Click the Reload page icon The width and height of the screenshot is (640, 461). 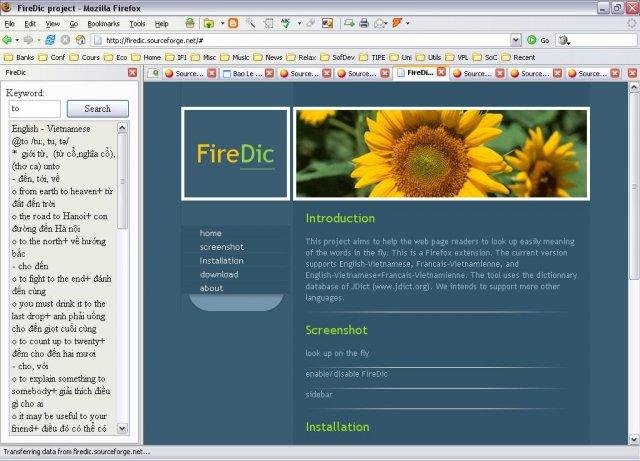click(x=52, y=40)
